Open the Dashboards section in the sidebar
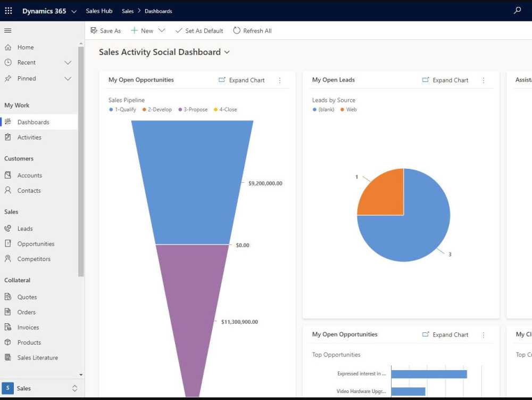532x400 pixels. click(32, 121)
